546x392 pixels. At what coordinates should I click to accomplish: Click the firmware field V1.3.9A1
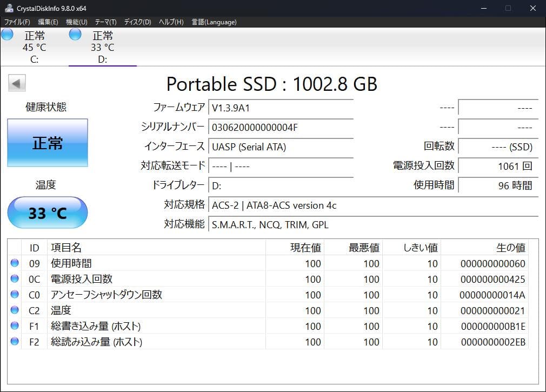[281, 108]
